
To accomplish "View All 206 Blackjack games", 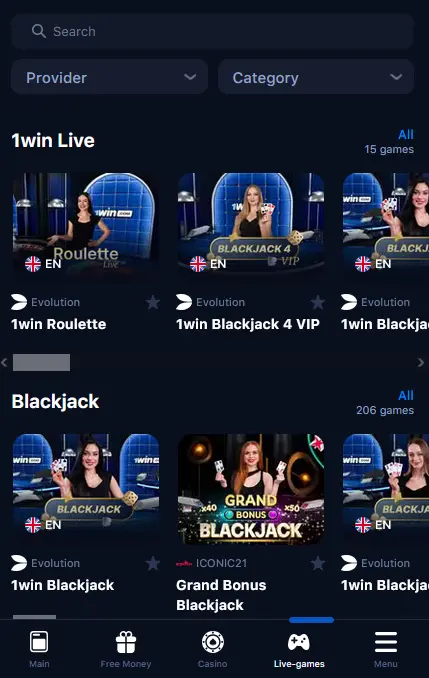I will (406, 395).
